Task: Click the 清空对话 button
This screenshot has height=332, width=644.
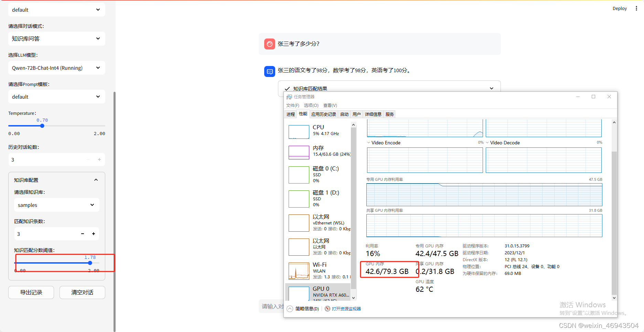Action: pos(82,292)
